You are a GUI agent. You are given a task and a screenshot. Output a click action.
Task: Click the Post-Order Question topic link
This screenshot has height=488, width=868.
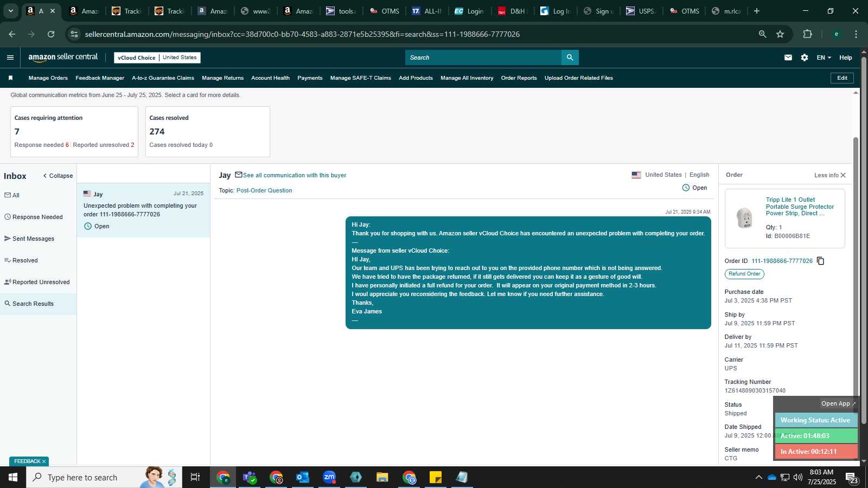(264, 190)
